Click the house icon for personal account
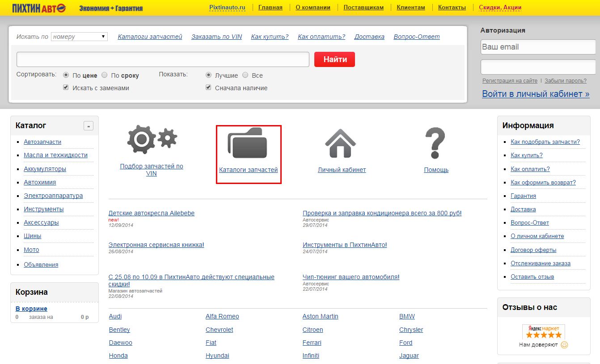The image size is (600, 364). [x=341, y=143]
